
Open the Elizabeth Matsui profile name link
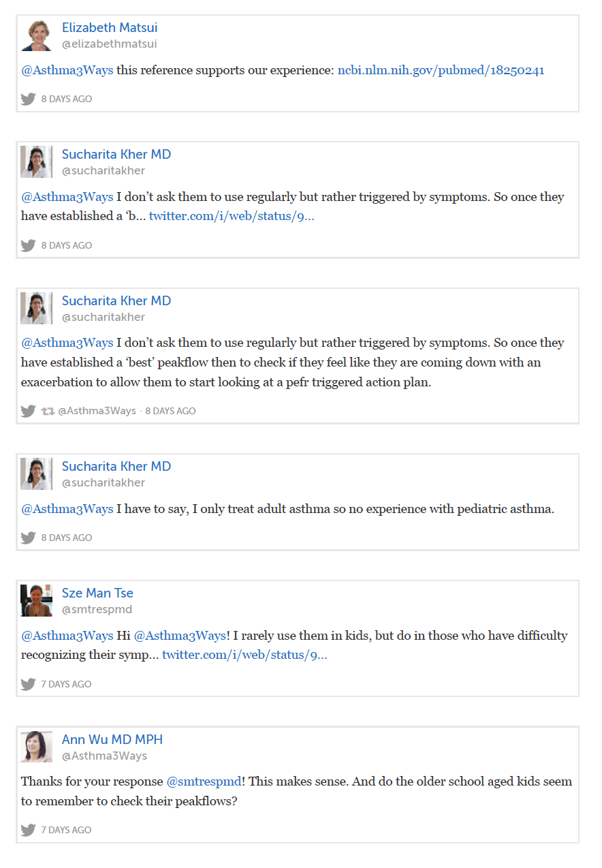click(110, 28)
